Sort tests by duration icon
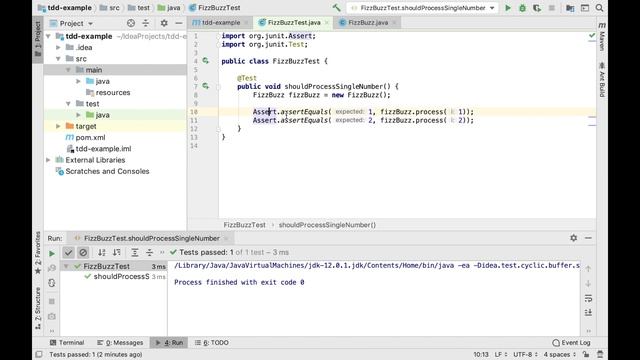 [x=117, y=253]
